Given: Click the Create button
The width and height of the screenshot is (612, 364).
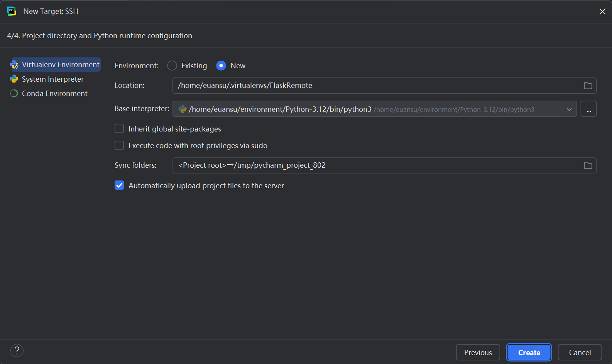Looking at the screenshot, I should click(529, 352).
